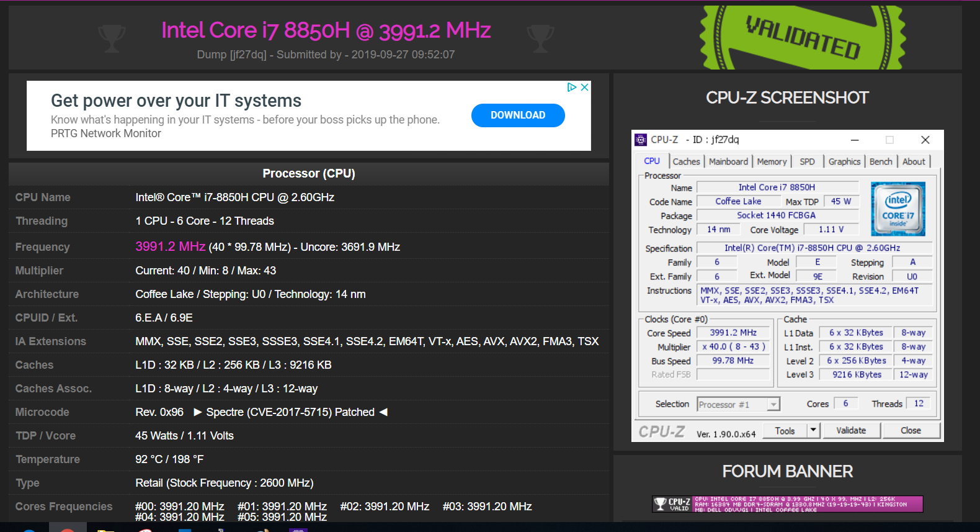Click the right-pointing arrow before 'Spectre'

pos(198,412)
